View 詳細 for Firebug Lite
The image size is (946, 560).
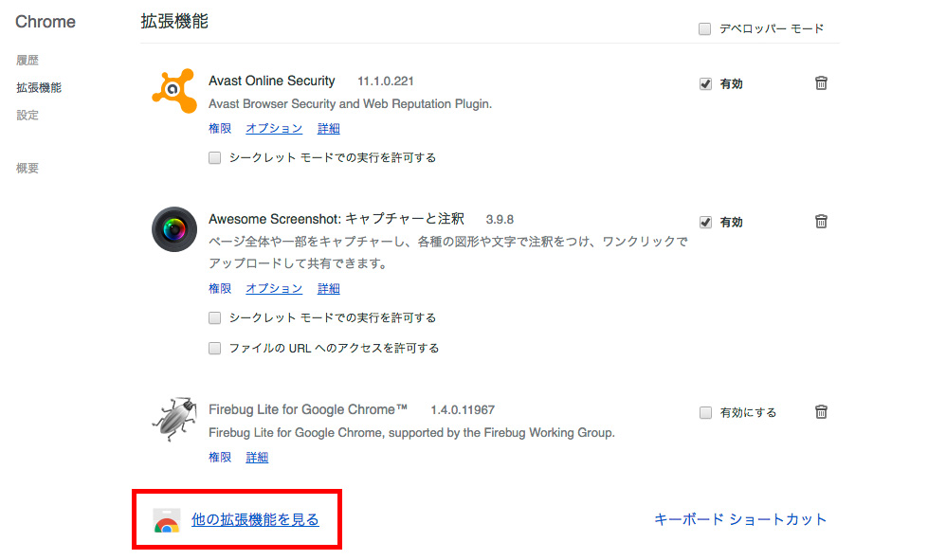pos(257,457)
